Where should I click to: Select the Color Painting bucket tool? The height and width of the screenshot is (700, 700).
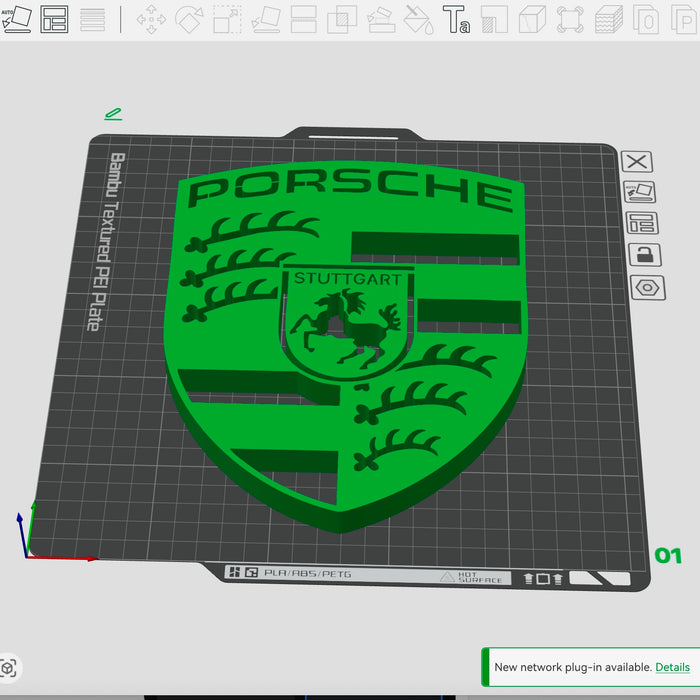[x=418, y=19]
